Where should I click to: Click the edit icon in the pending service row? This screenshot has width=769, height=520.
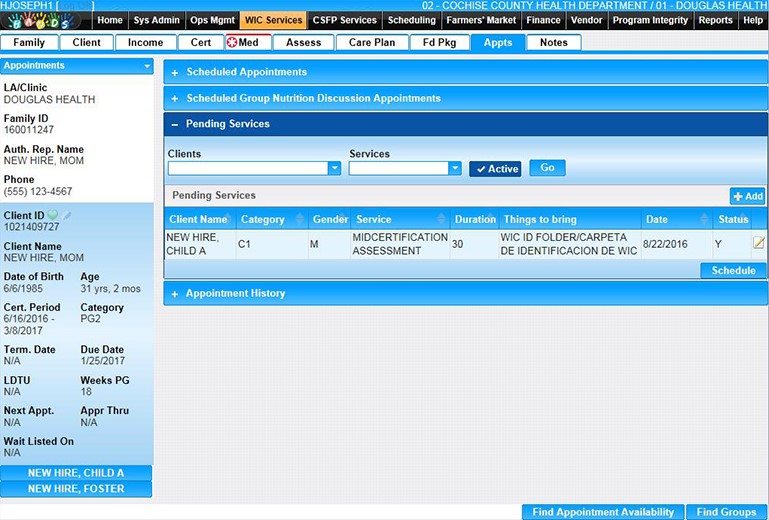coord(758,243)
